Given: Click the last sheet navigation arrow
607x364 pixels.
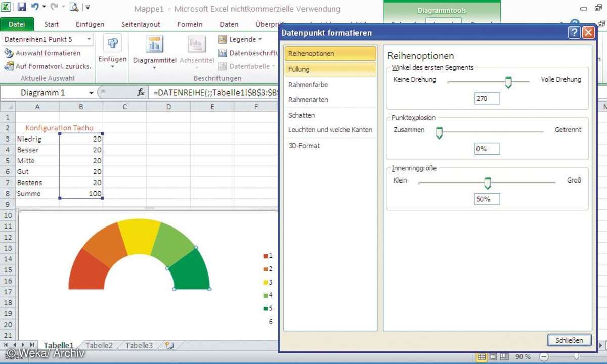Looking at the screenshot, I should click(x=32, y=345).
